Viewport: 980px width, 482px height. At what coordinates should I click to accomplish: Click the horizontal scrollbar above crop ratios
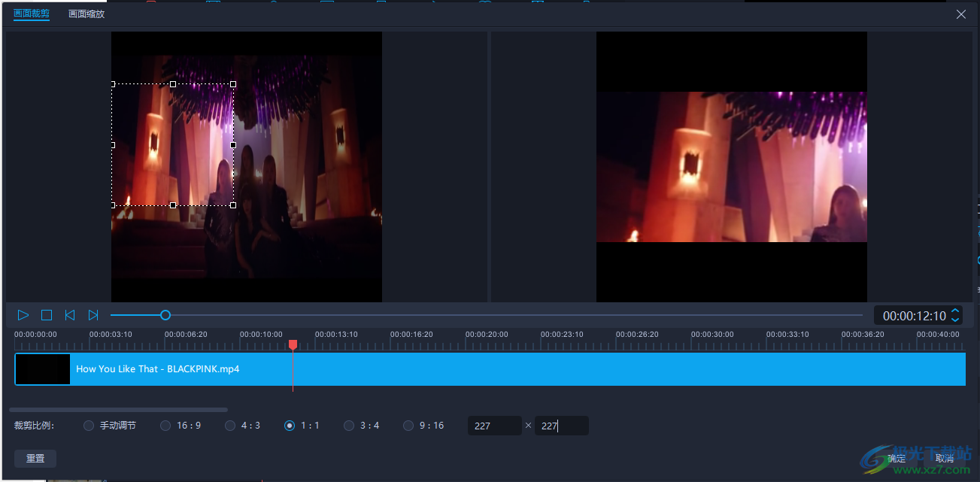click(x=118, y=410)
